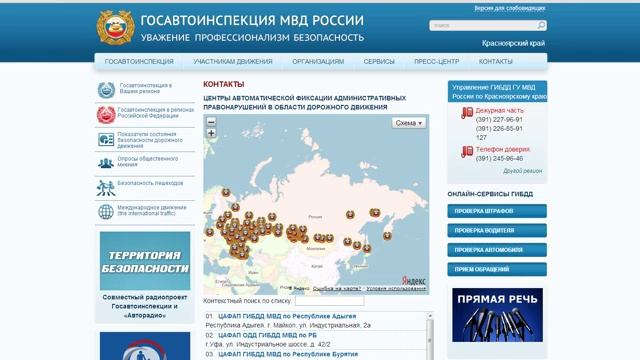The width and height of the screenshot is (640, 360).
Task: Click ПРИЕМ ОБРАЩЕНИЙ button
Action: pyautogui.click(x=497, y=269)
